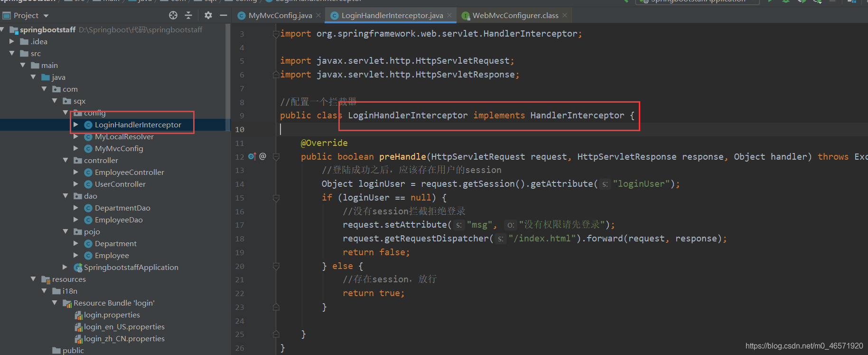
Task: Close the LoginHandlerInterceptor.java tab
Action: click(449, 16)
